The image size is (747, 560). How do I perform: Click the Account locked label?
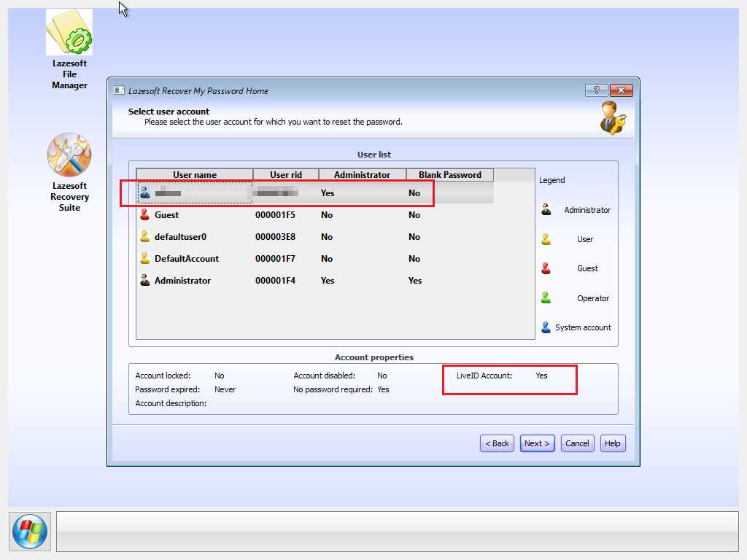click(x=163, y=376)
